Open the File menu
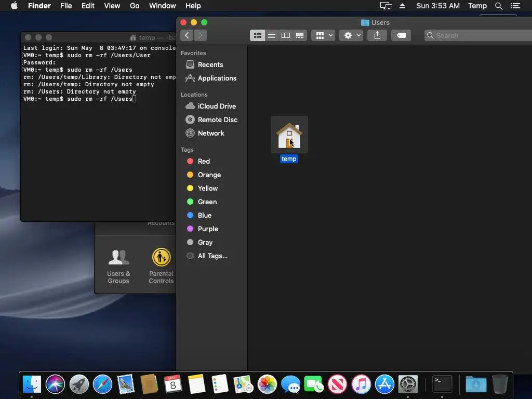 66,6
